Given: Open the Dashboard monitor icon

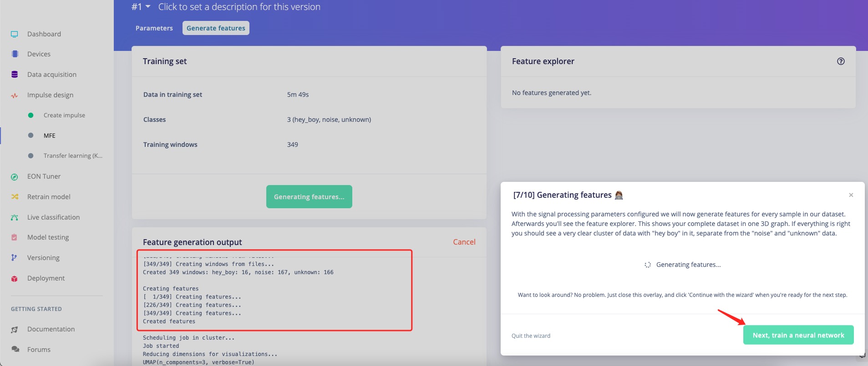Looking at the screenshot, I should tap(15, 34).
